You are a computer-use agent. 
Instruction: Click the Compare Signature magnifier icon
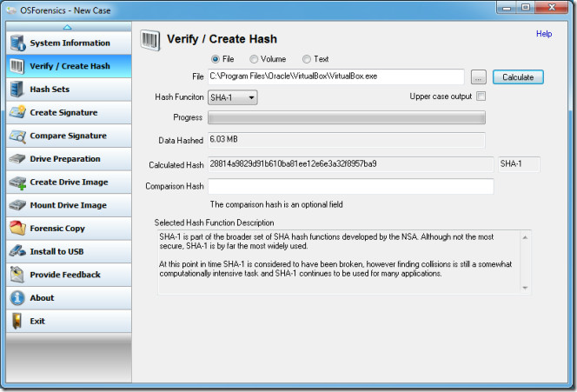pyautogui.click(x=17, y=136)
